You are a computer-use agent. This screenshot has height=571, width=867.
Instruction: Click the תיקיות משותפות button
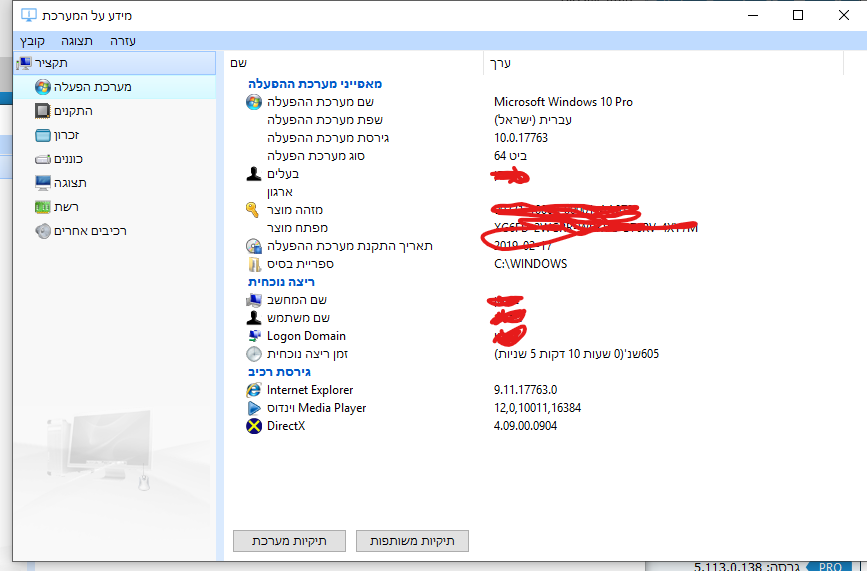click(412, 541)
